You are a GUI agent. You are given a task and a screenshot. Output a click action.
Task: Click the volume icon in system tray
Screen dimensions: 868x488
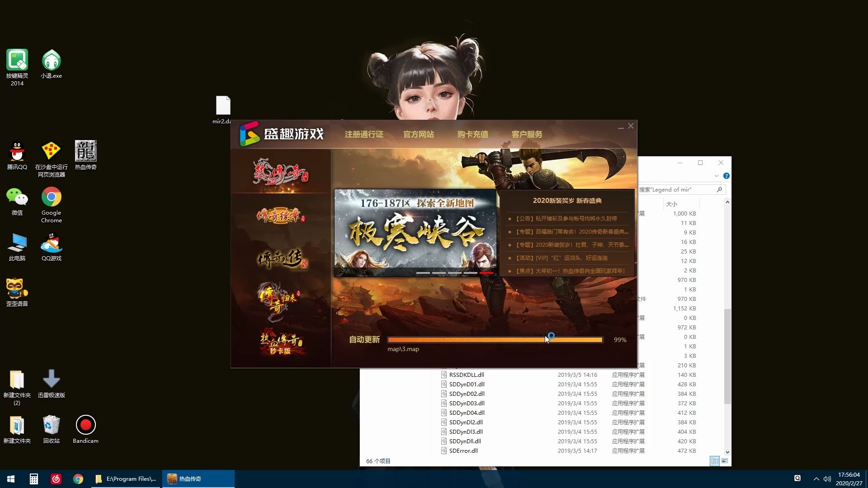(x=827, y=479)
